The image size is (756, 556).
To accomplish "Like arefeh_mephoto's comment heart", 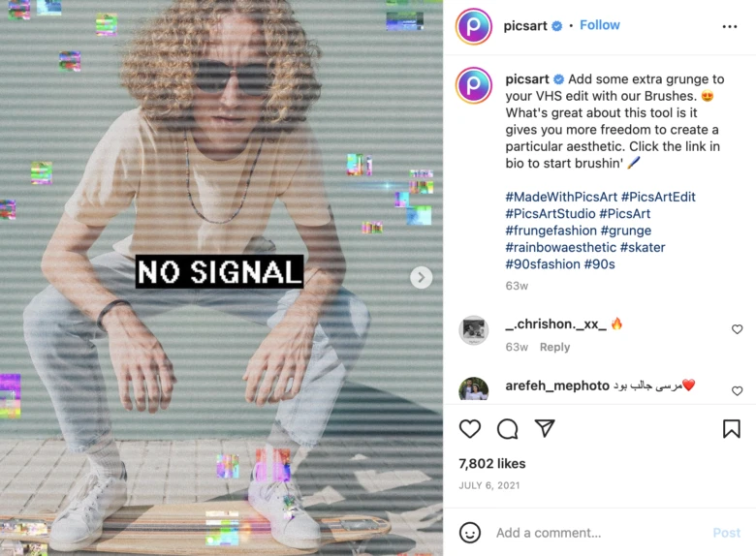I will tap(737, 390).
